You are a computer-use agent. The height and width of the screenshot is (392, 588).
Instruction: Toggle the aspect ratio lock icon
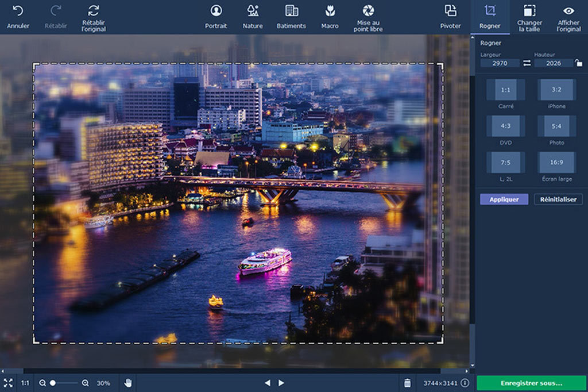[579, 63]
